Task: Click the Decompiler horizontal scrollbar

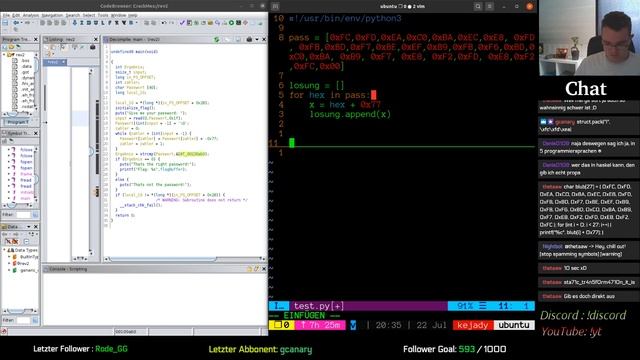Action: [x=185, y=259]
